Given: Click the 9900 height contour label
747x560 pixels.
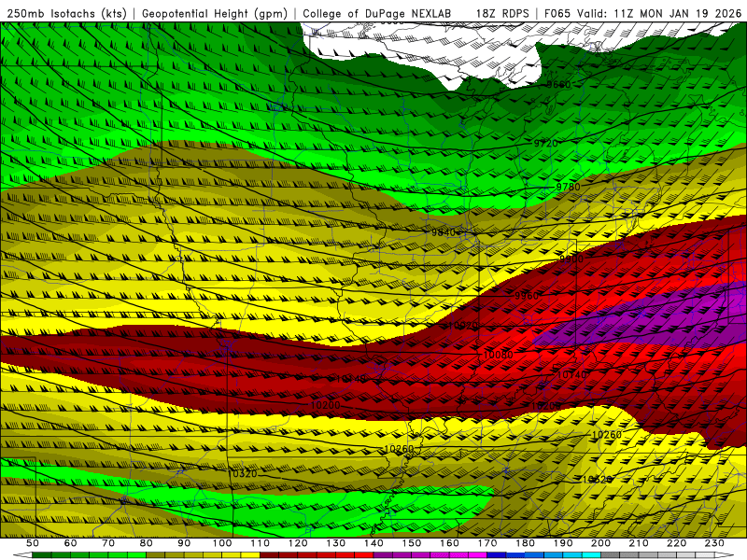Looking at the screenshot, I should coord(571,259).
